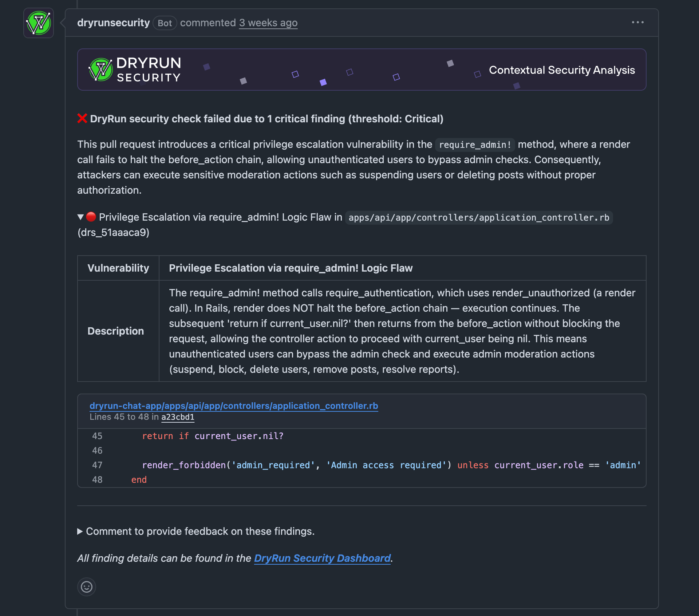Click the red X failed check icon
The image size is (699, 616).
click(82, 119)
